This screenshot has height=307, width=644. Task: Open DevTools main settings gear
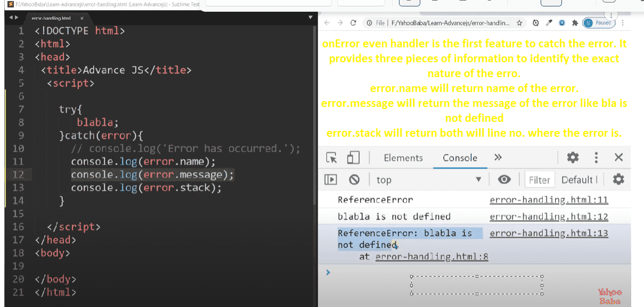[573, 157]
